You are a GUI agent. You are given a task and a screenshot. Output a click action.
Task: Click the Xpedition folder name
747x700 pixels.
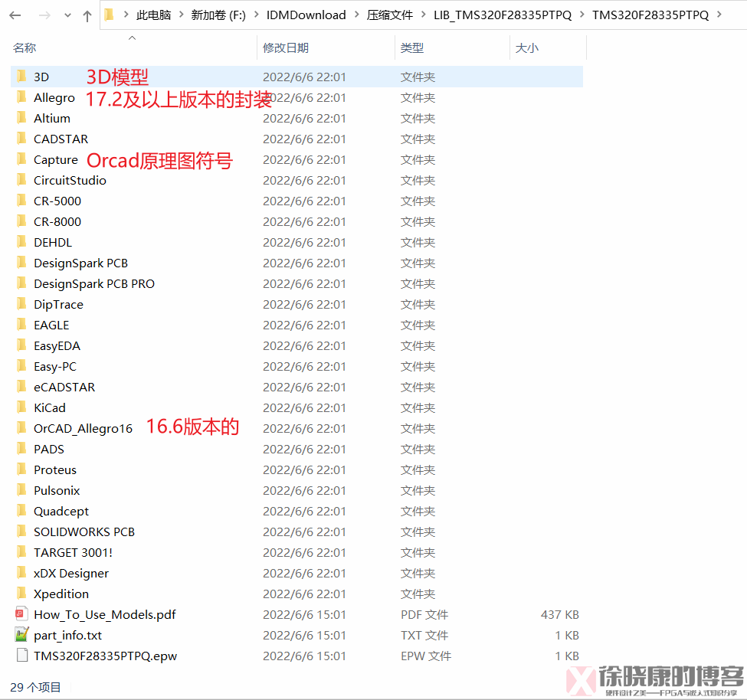pyautogui.click(x=61, y=594)
